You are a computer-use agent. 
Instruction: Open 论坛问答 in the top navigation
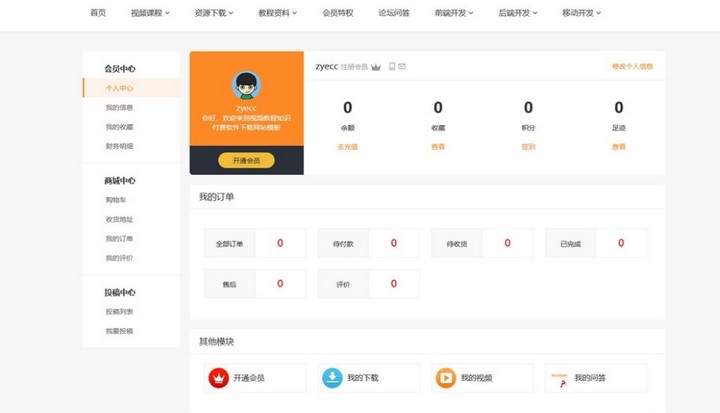tap(394, 13)
